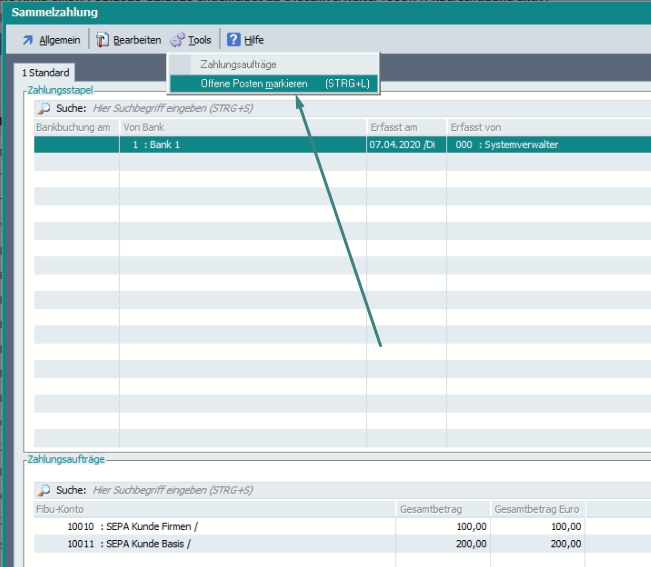This screenshot has height=567, width=651.
Task: Choose Offene Posten markieren menu entry
Action: [254, 84]
